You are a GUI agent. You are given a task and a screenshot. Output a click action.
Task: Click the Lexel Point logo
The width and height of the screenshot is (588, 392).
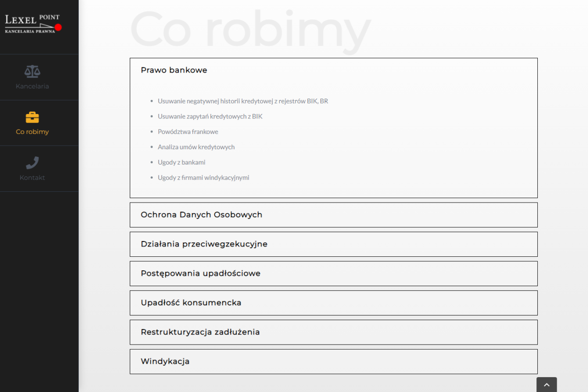33,24
